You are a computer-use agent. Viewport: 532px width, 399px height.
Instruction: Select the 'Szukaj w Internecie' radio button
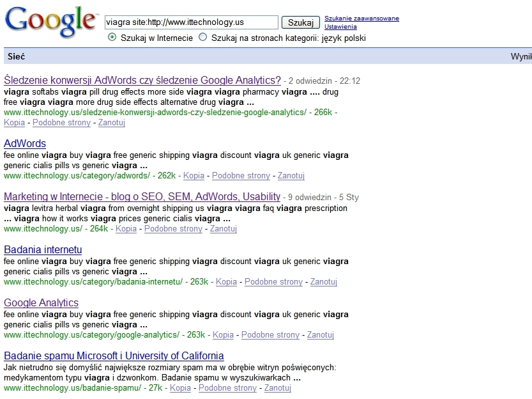112,38
